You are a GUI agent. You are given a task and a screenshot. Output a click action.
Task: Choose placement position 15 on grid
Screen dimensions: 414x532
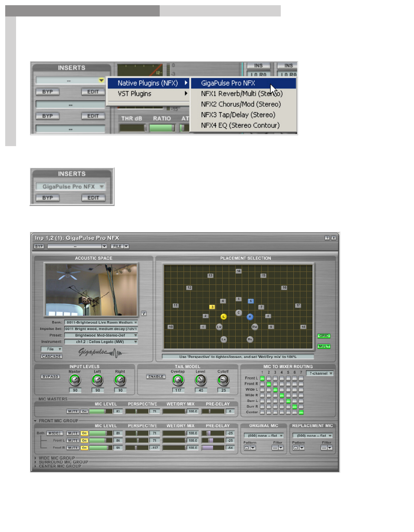(x=263, y=276)
